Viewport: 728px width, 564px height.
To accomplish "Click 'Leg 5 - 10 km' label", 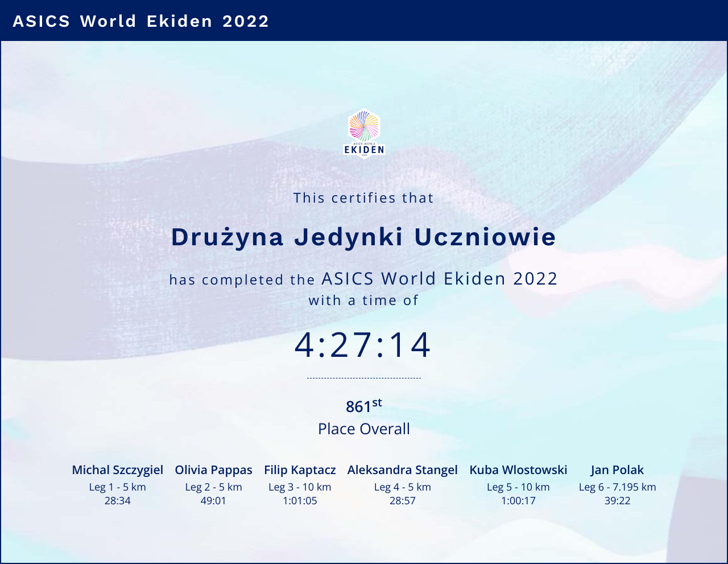I will tap(519, 487).
